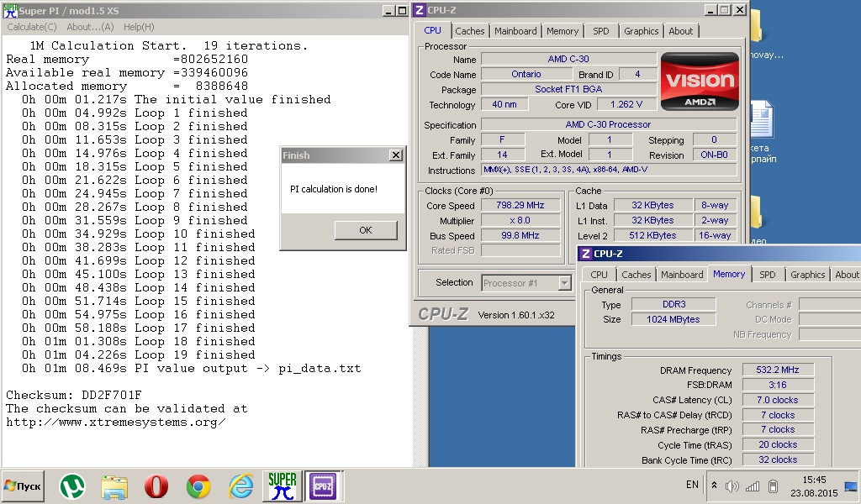Click the network signal tray icon
The image size is (861, 504).
[x=753, y=486]
